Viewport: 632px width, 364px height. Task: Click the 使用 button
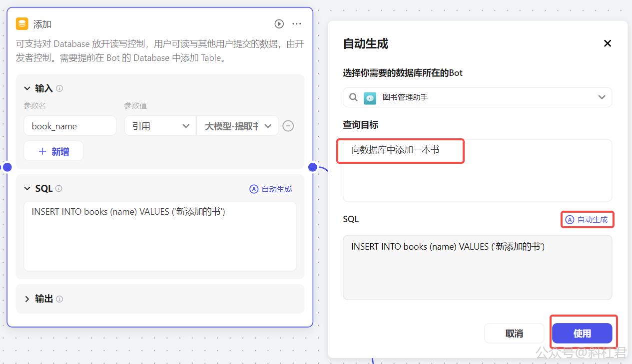tap(582, 334)
